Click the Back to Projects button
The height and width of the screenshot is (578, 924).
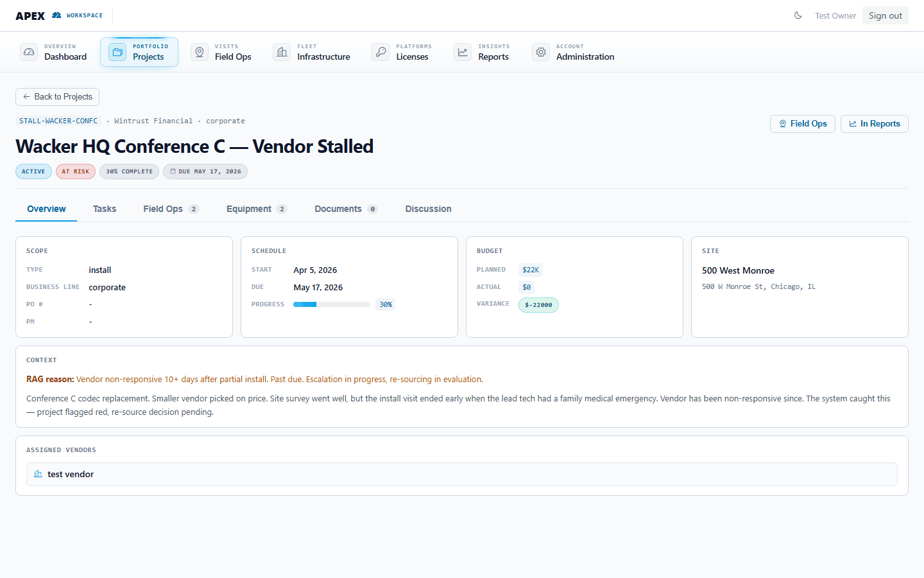pyautogui.click(x=57, y=97)
